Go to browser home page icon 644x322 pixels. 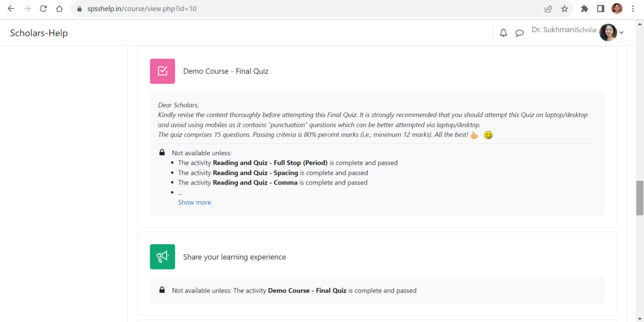tap(60, 9)
